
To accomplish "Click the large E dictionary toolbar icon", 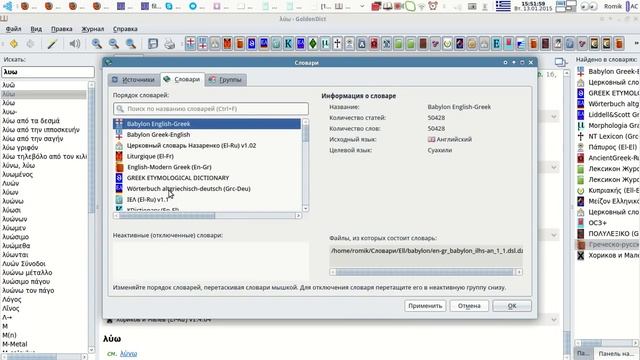I will click(496, 44).
